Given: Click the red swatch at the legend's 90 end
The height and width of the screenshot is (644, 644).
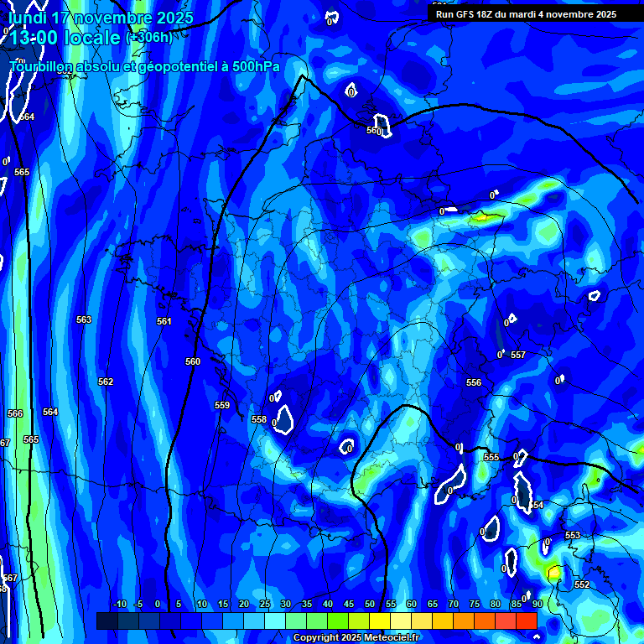Looking at the screenshot, I should point(527,621).
